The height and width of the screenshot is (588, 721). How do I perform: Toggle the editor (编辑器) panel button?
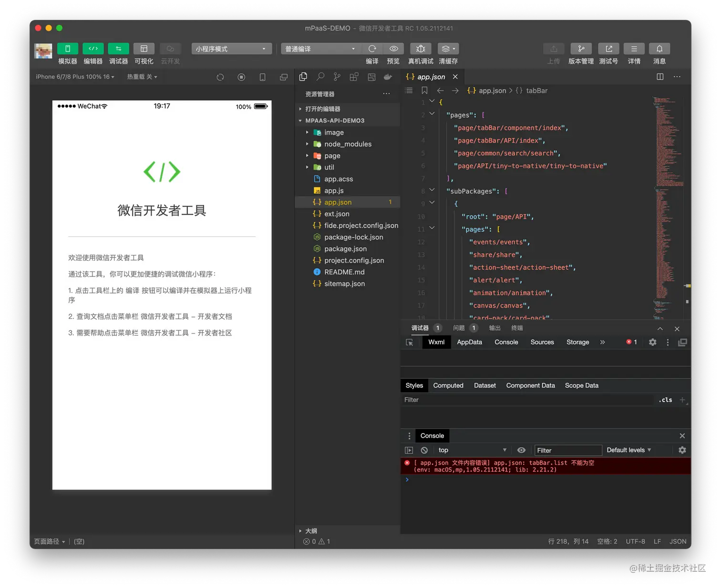coord(93,49)
